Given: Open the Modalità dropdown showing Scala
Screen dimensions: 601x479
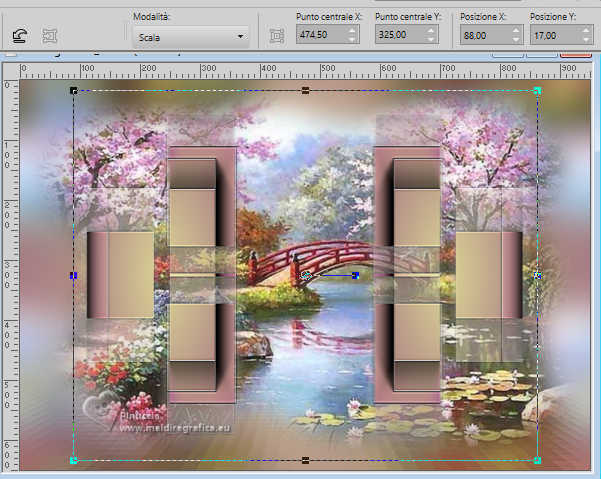Looking at the screenshot, I should click(x=191, y=37).
